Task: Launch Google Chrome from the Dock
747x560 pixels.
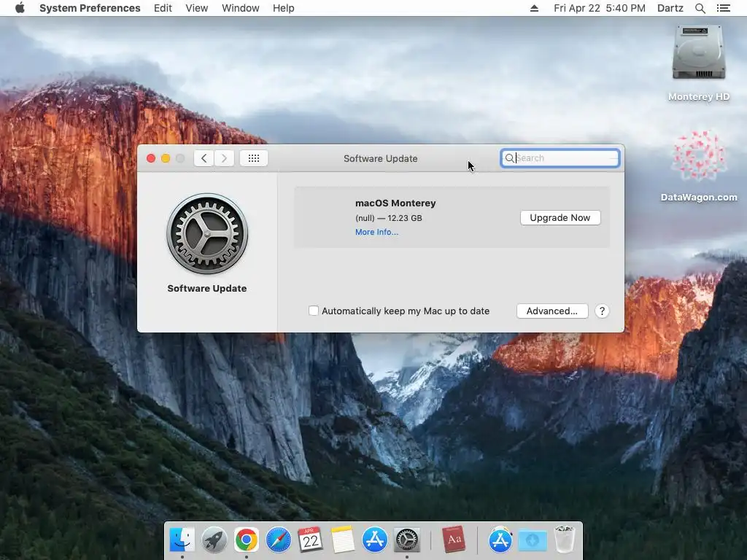Action: click(247, 540)
